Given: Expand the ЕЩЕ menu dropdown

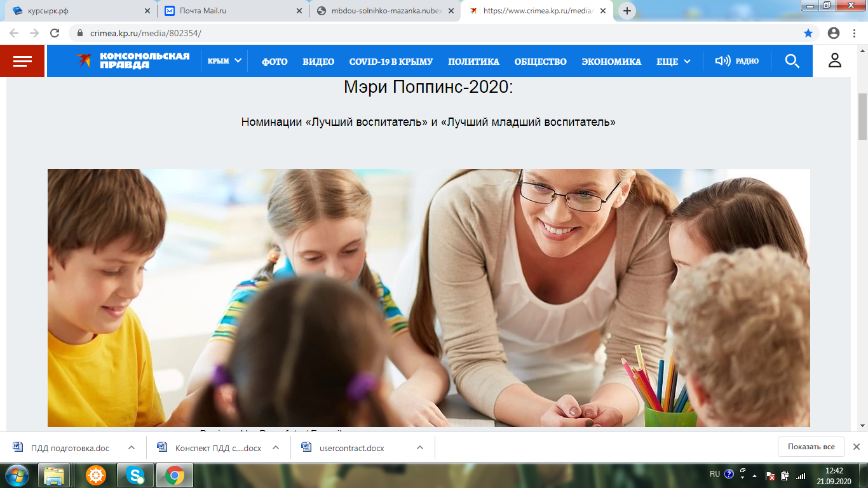Looking at the screenshot, I should (x=674, y=61).
